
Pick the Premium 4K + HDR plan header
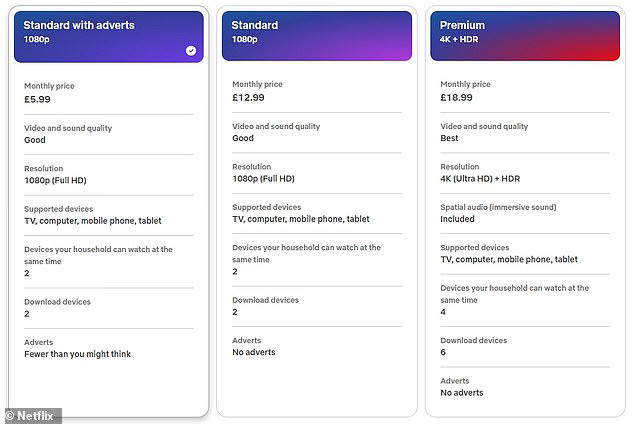pos(524,36)
